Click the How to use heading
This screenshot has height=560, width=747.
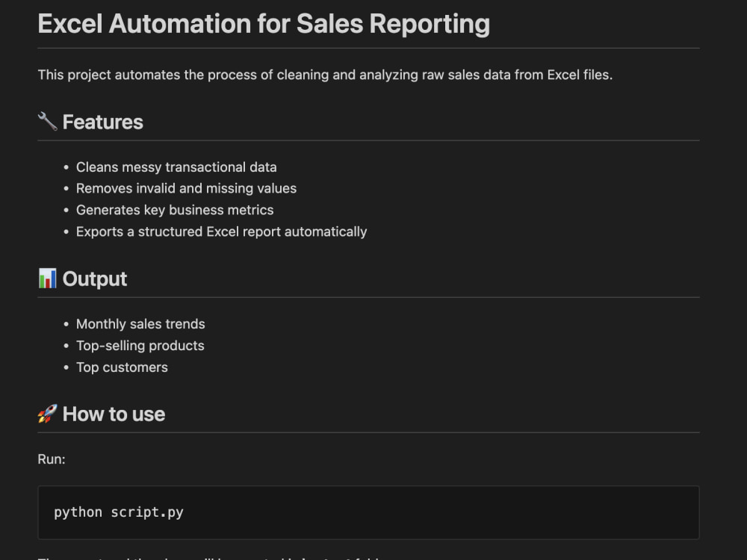pos(114,414)
